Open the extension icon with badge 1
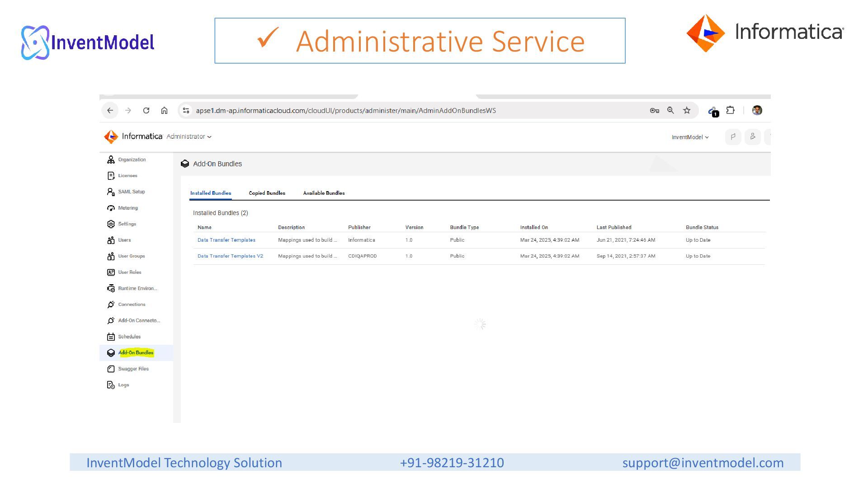Image resolution: width=868 pixels, height=488 pixels. pos(713,111)
